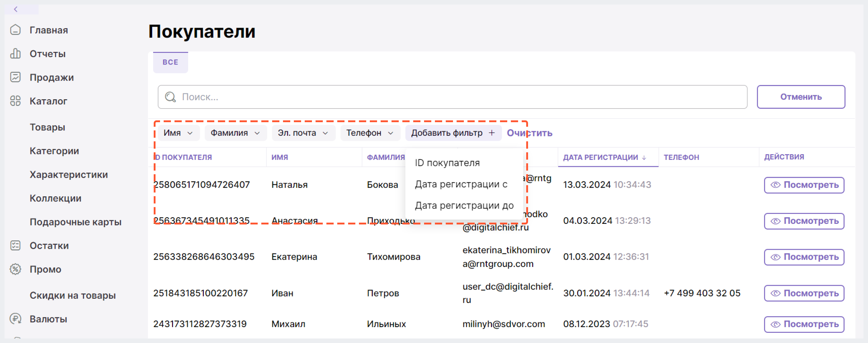Viewport: 868px width, 343px height.
Task: Click plus icon in Добавить фильтр
Action: [x=492, y=133]
